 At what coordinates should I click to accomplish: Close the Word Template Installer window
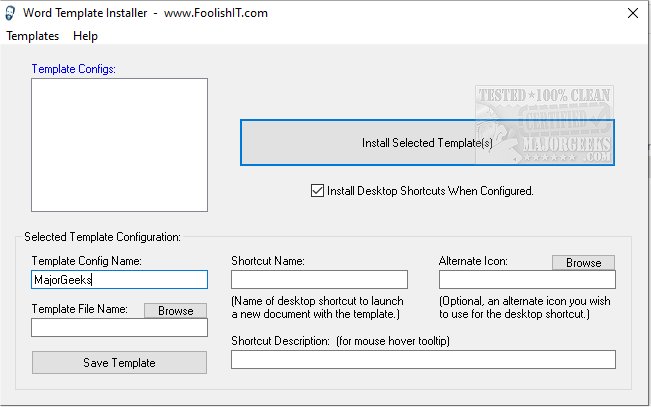coord(631,14)
